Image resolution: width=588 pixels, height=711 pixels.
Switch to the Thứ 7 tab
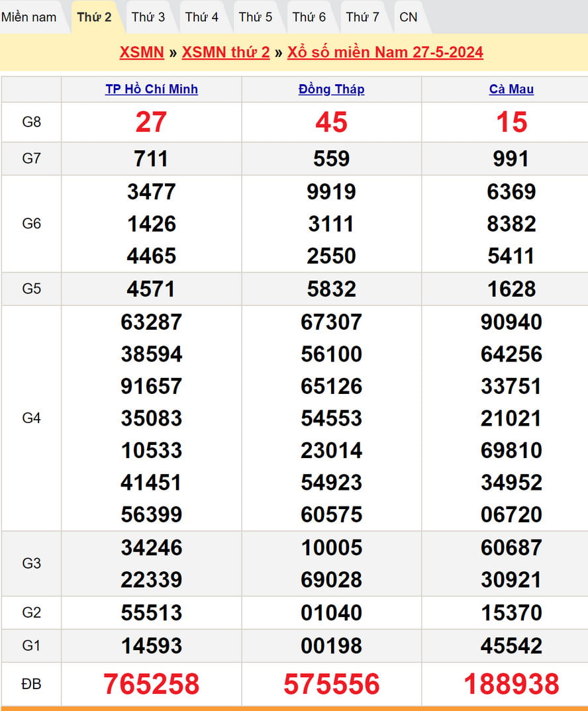click(363, 17)
